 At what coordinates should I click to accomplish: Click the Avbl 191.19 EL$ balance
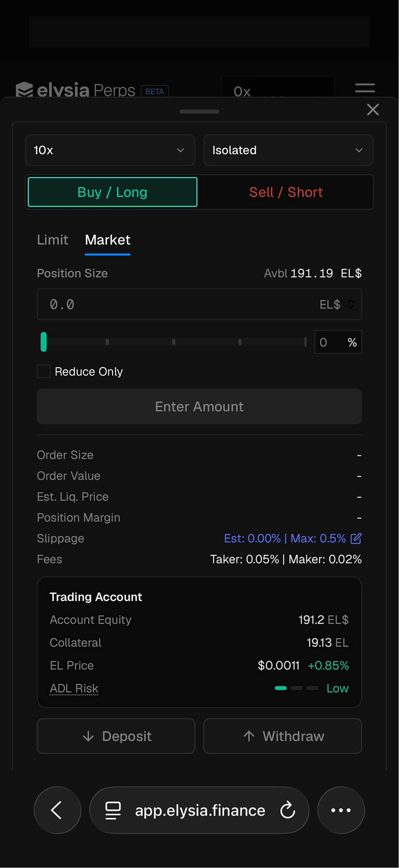coord(313,274)
